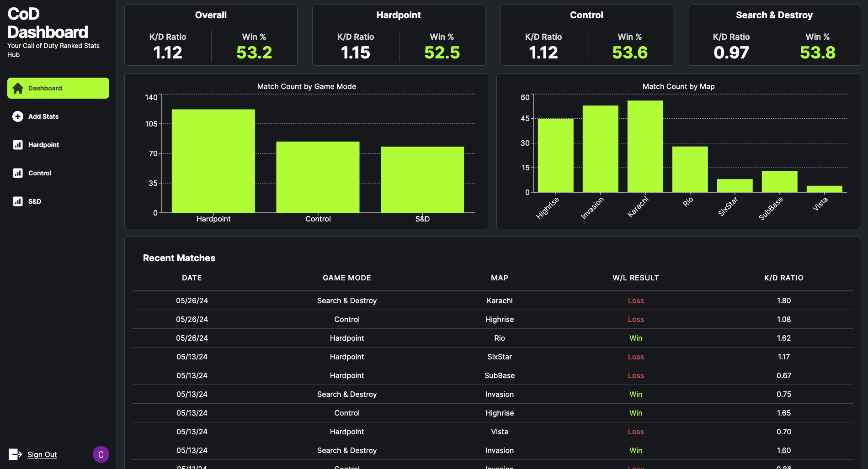Click the Overall stats card
Image resolution: width=868 pixels, height=469 pixels.
pyautogui.click(x=211, y=35)
